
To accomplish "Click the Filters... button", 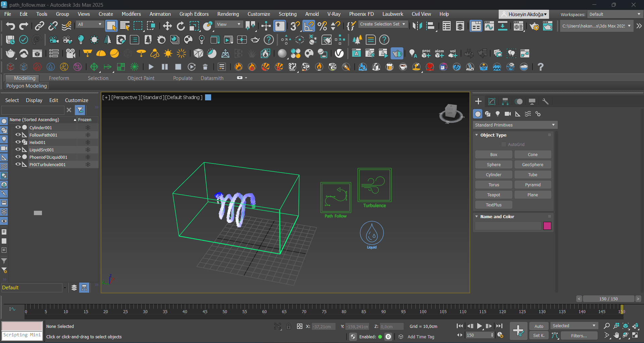I will pos(579,335).
